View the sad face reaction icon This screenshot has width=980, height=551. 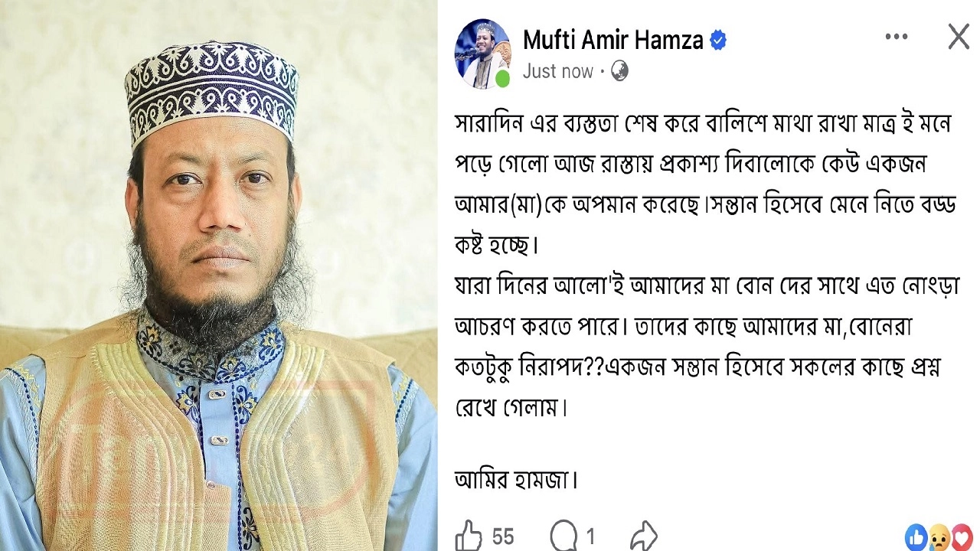click(939, 537)
